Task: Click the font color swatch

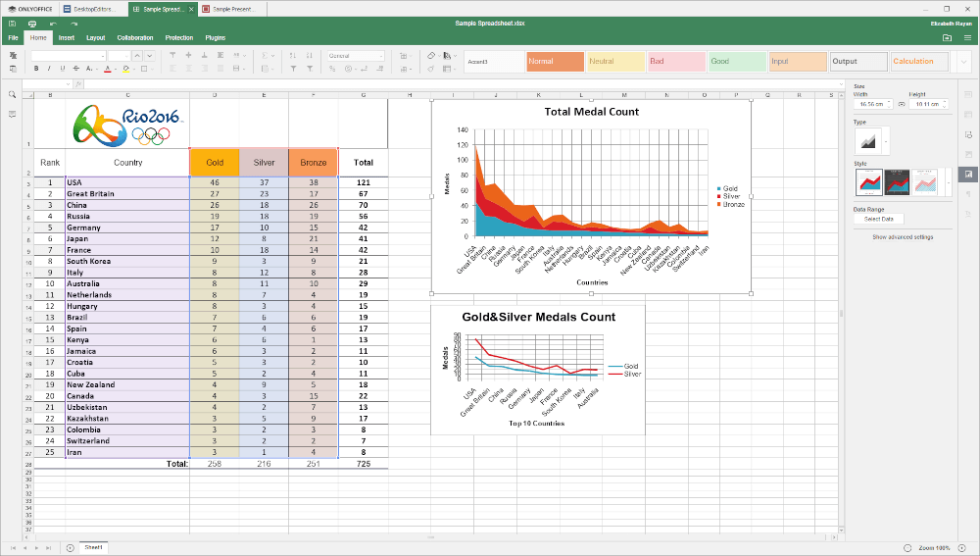Action: click(x=108, y=69)
